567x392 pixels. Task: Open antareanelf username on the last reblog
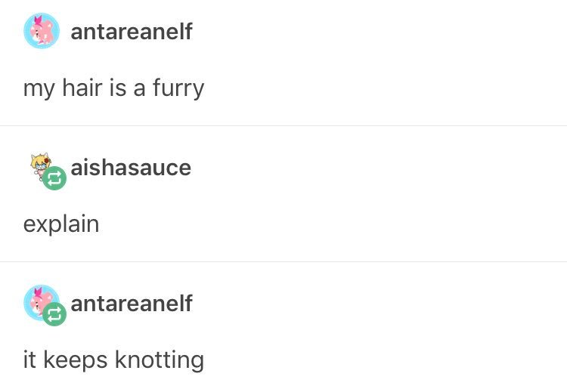point(132,304)
